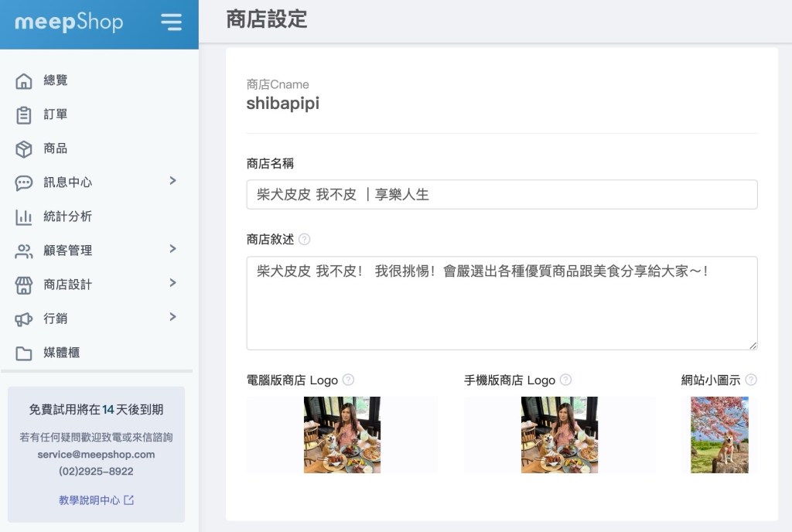Screen dimensions: 792x532
Task: Click the 媒體櫃 folder icon
Action: (x=24, y=353)
